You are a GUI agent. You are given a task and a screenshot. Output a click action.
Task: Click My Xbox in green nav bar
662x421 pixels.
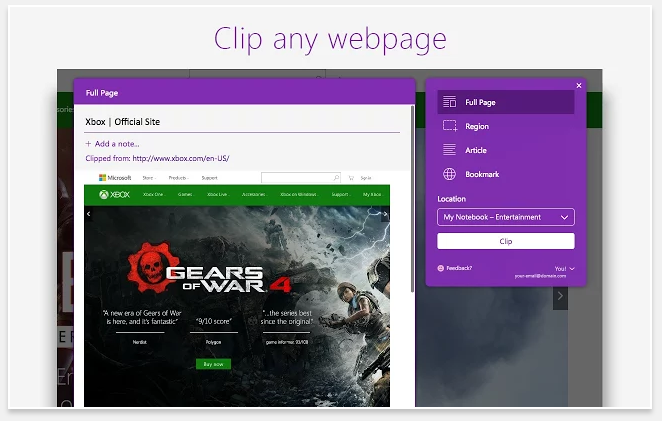click(x=372, y=195)
